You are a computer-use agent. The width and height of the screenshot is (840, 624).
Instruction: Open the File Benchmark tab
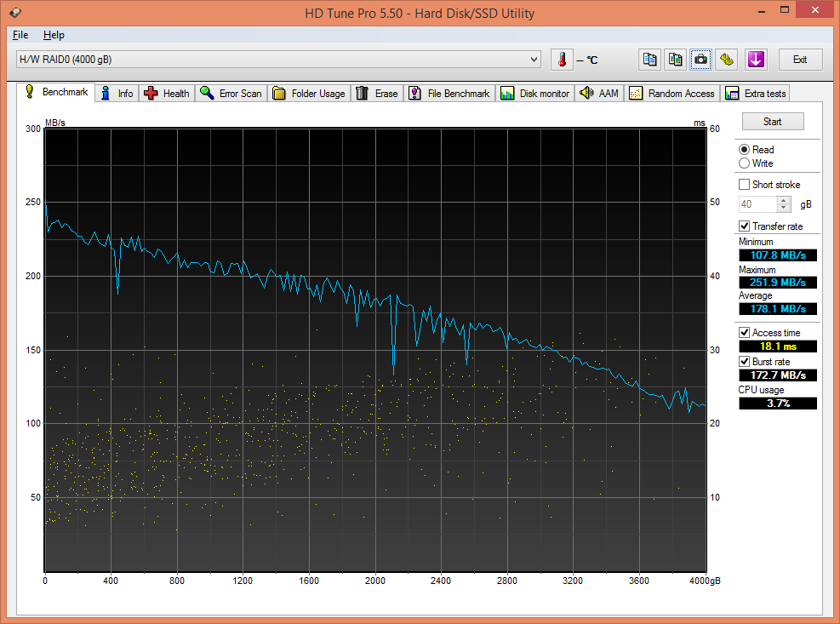point(449,94)
